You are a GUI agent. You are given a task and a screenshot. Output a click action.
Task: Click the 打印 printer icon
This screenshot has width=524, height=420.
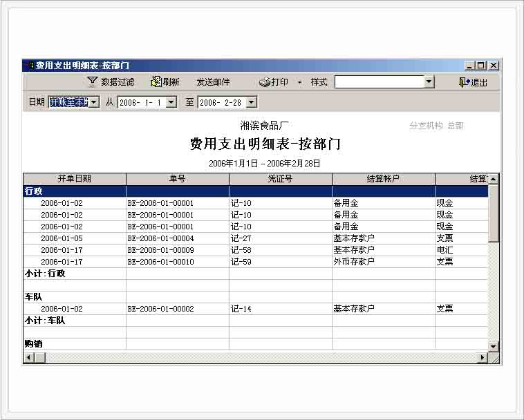pos(265,82)
